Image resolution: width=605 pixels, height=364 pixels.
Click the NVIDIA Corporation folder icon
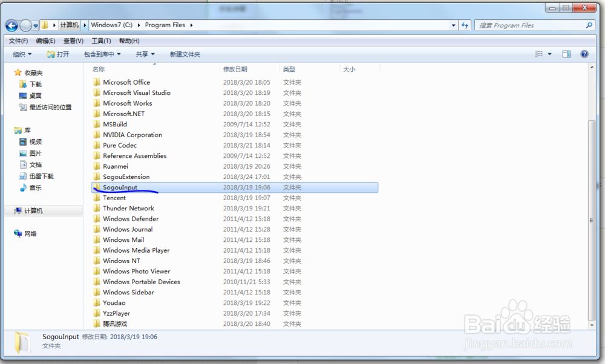96,135
